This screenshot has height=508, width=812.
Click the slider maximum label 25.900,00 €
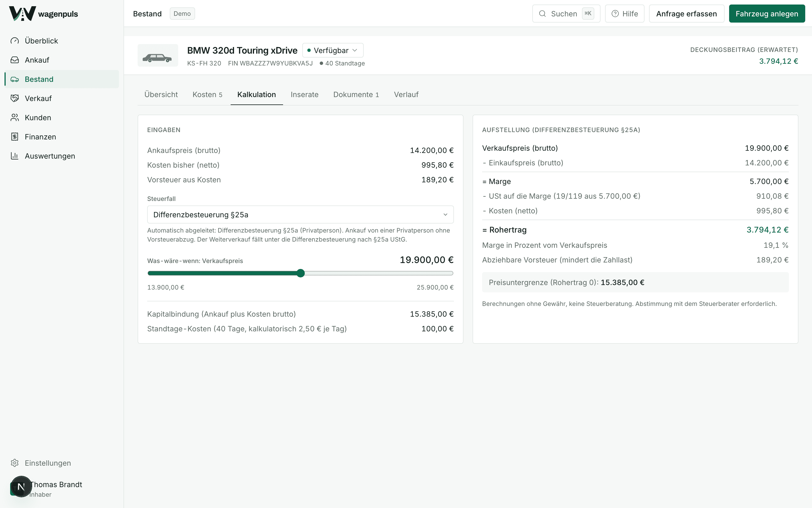[435, 287]
